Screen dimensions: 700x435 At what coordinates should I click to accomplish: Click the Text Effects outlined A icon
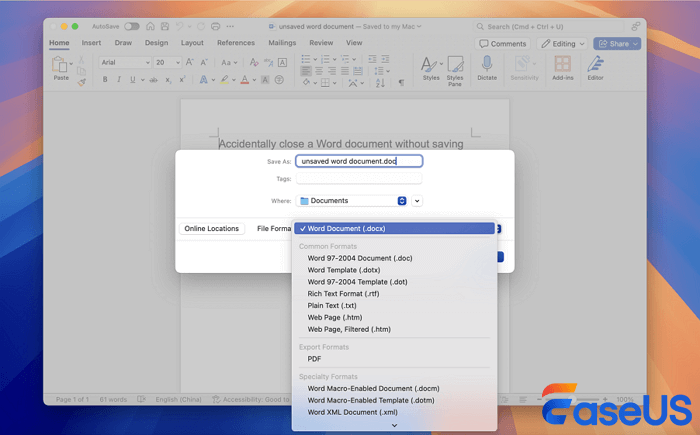click(204, 79)
